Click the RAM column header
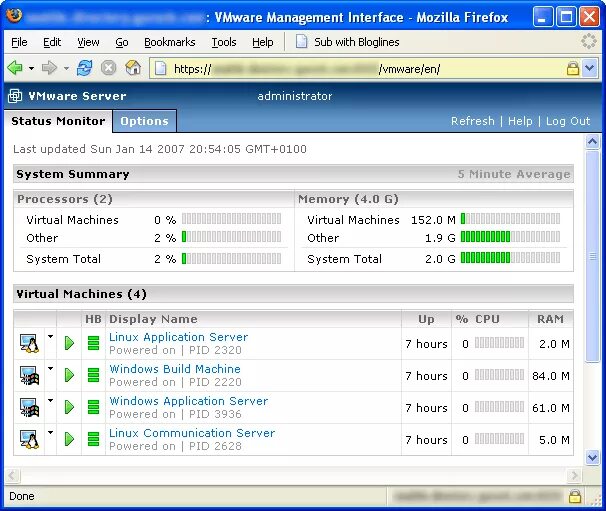Screen dimensions: 606x511 click(x=550, y=319)
